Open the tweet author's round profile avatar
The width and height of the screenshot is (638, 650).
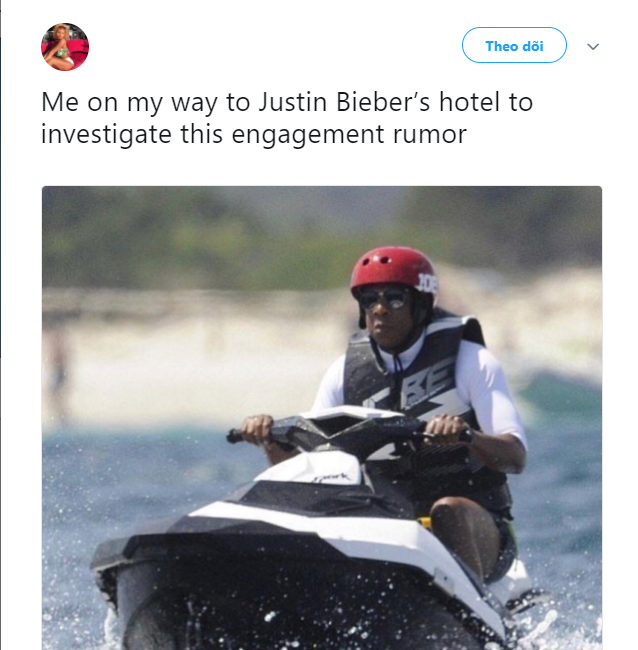pos(65,47)
